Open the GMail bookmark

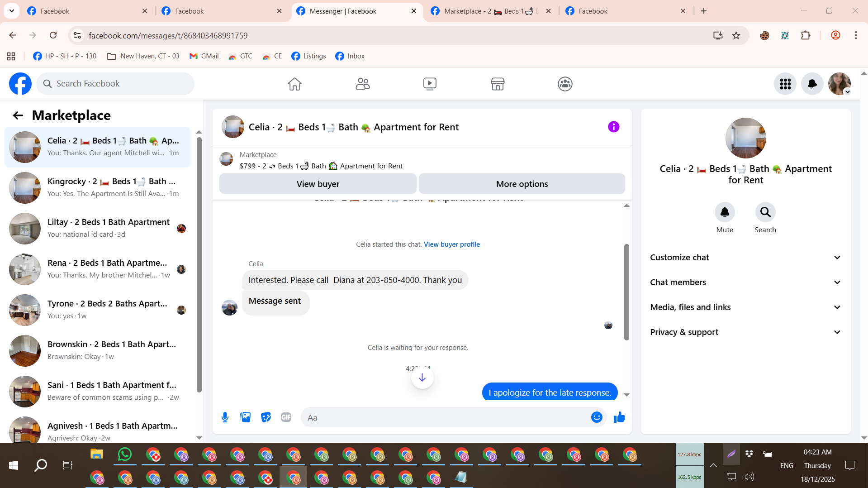point(204,56)
